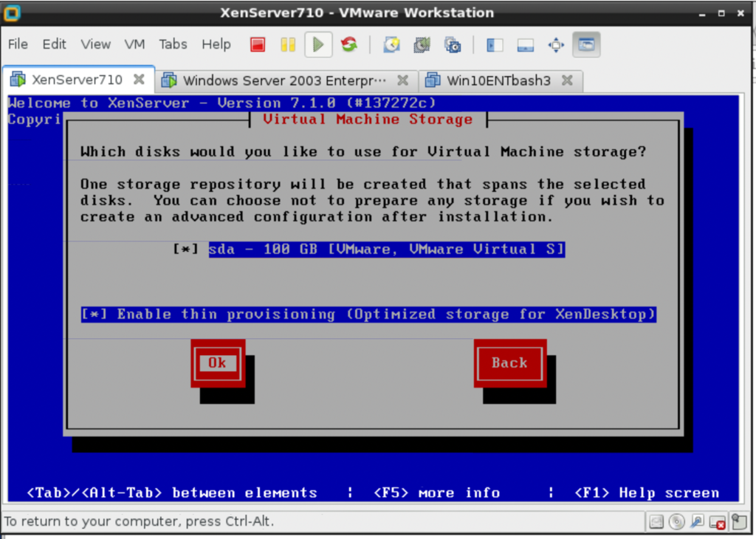
Task: Click the Back button in installer
Action: click(x=509, y=363)
